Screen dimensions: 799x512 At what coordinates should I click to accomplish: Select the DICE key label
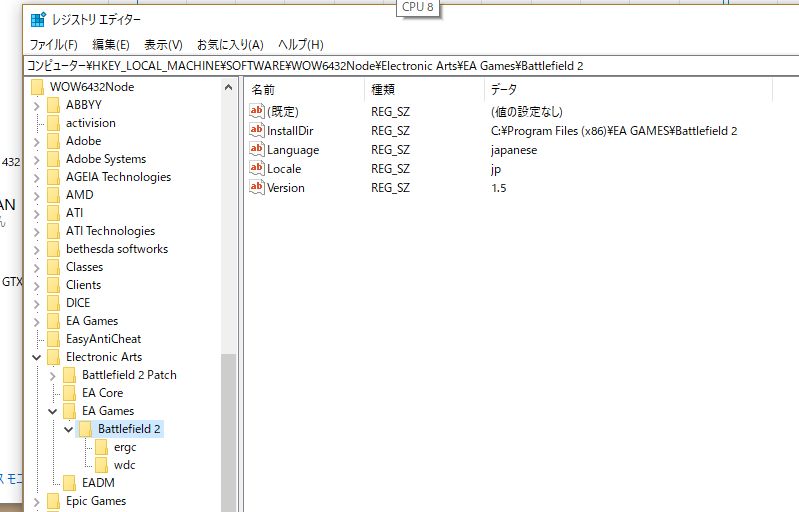click(x=78, y=303)
